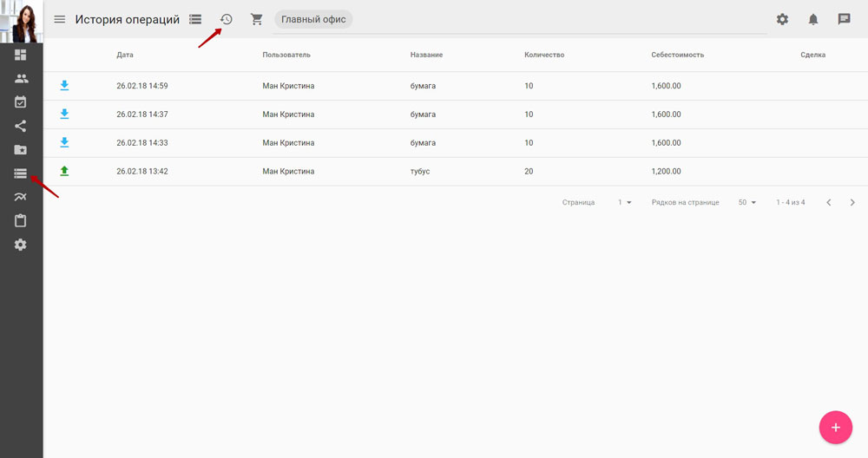This screenshot has width=868, height=458.
Task: Click the 1 - 4 из 4 counter
Action: point(791,202)
